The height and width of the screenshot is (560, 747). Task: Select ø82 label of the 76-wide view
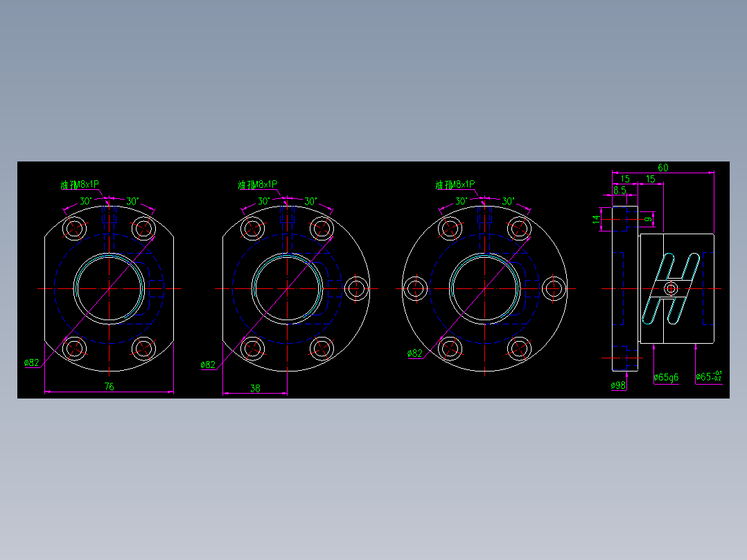(x=31, y=362)
